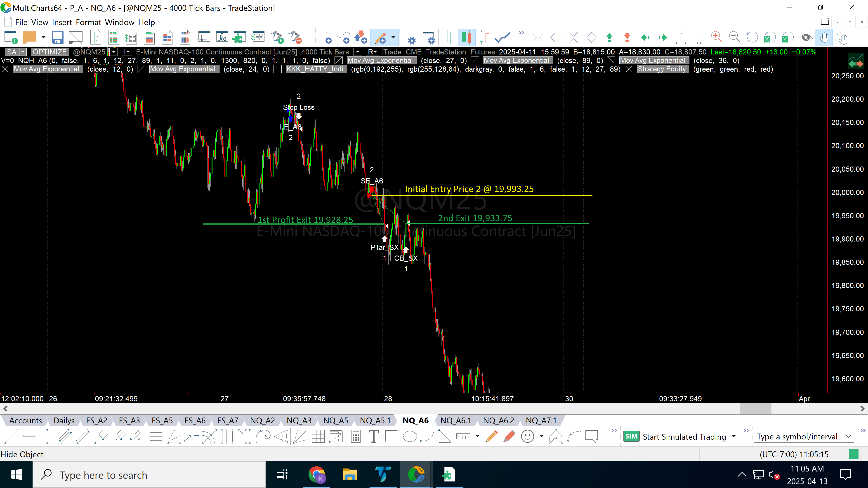The height and width of the screenshot is (488, 868).
Task: Open the workspace dropdown arrow beside orange icon
Action: (43, 37)
